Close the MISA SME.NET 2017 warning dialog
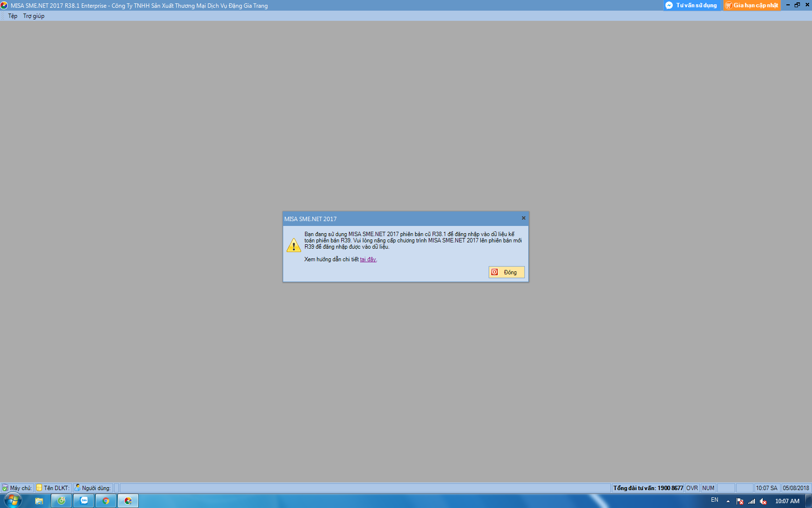The image size is (812, 508). click(x=523, y=218)
